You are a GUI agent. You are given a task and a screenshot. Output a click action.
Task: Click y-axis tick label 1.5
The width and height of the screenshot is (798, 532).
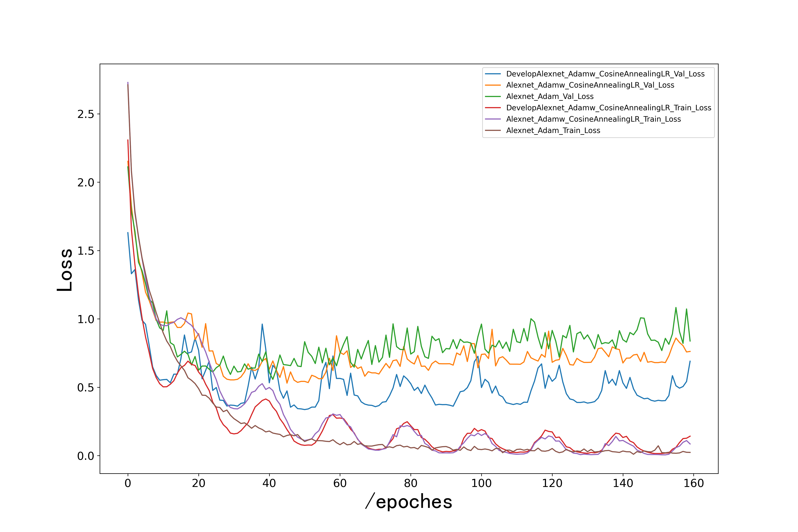click(x=86, y=251)
